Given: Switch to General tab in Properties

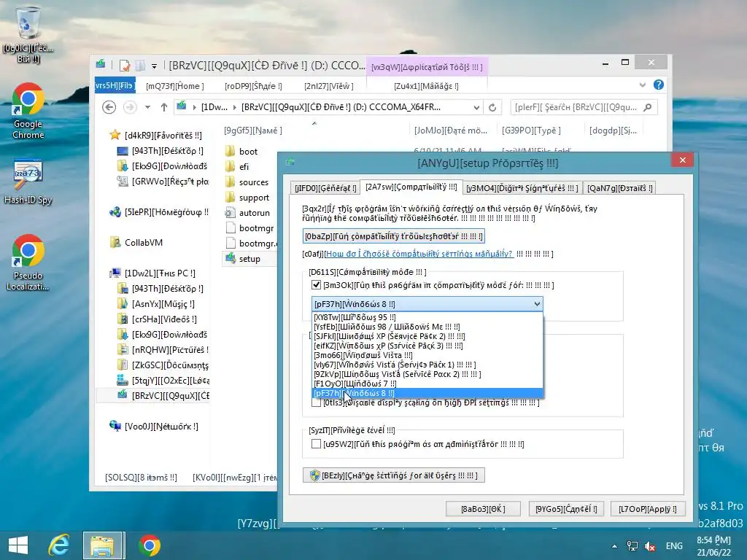Looking at the screenshot, I should [325, 188].
